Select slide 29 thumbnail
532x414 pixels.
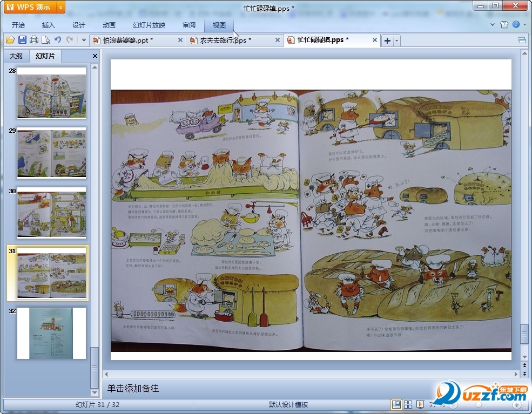click(x=51, y=153)
